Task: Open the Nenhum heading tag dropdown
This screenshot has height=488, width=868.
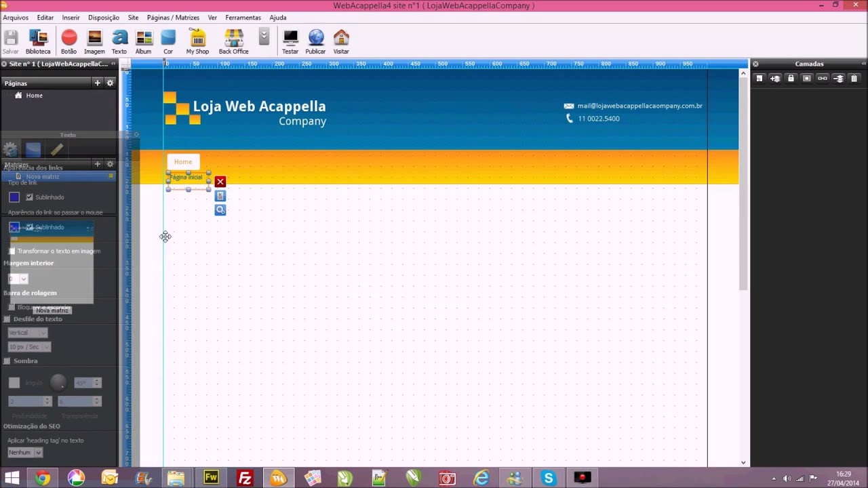Action: pyautogui.click(x=24, y=452)
